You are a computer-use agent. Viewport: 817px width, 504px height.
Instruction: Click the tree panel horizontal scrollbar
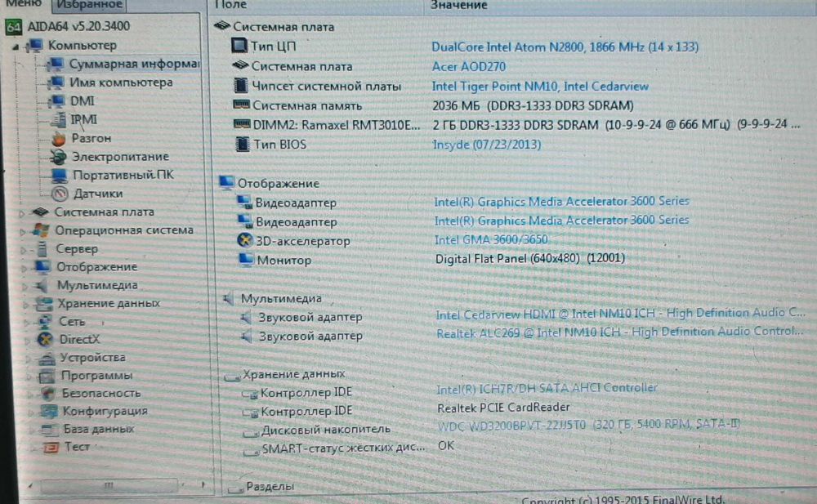(x=109, y=485)
